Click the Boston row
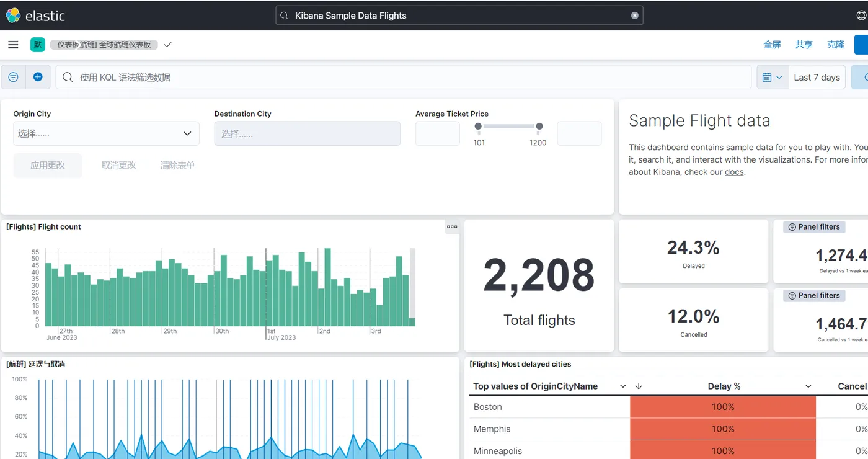 click(668, 407)
